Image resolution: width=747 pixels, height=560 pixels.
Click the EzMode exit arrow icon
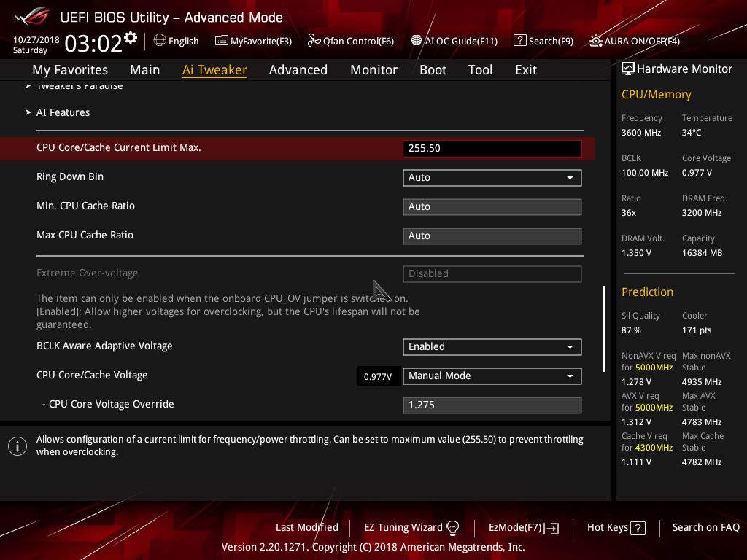pyautogui.click(x=552, y=528)
